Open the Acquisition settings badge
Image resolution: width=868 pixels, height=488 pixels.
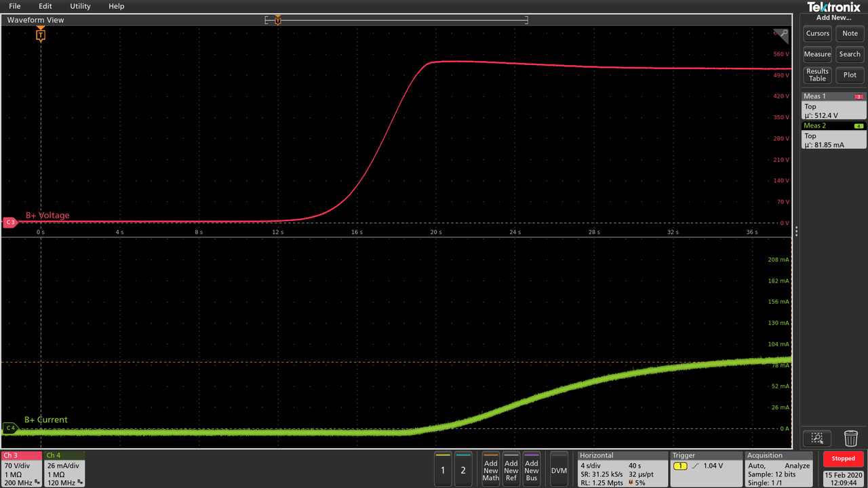pos(779,468)
